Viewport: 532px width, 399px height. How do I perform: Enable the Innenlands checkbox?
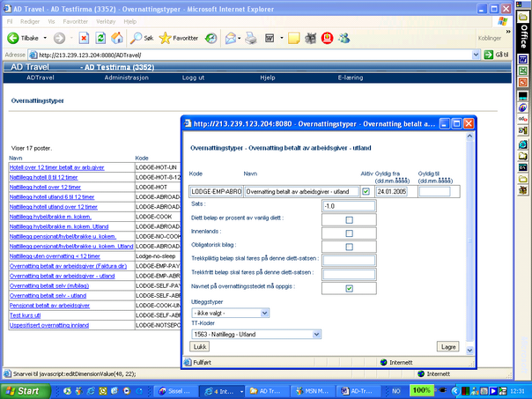349,233
